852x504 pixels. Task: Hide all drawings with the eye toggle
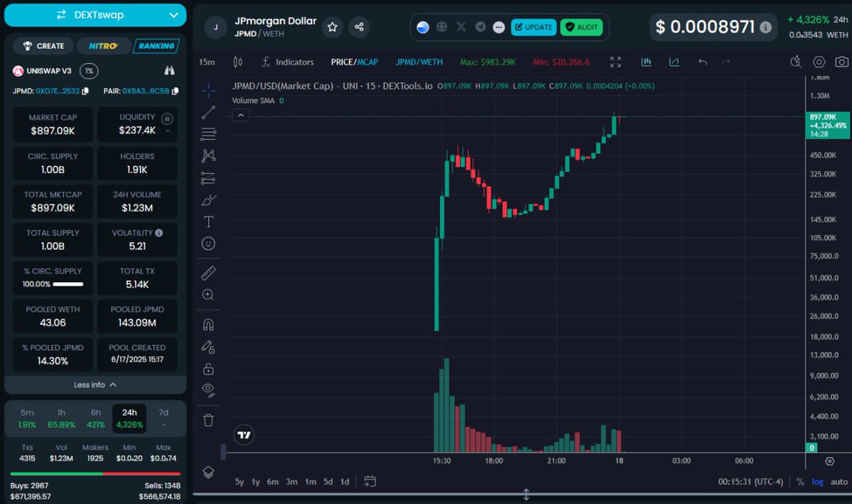[x=207, y=389]
